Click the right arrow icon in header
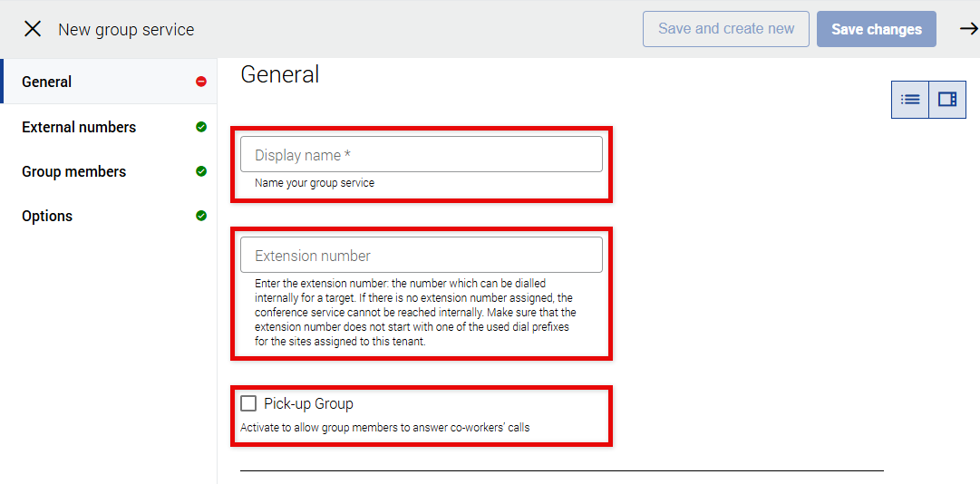This screenshot has width=980, height=484. pos(968,29)
